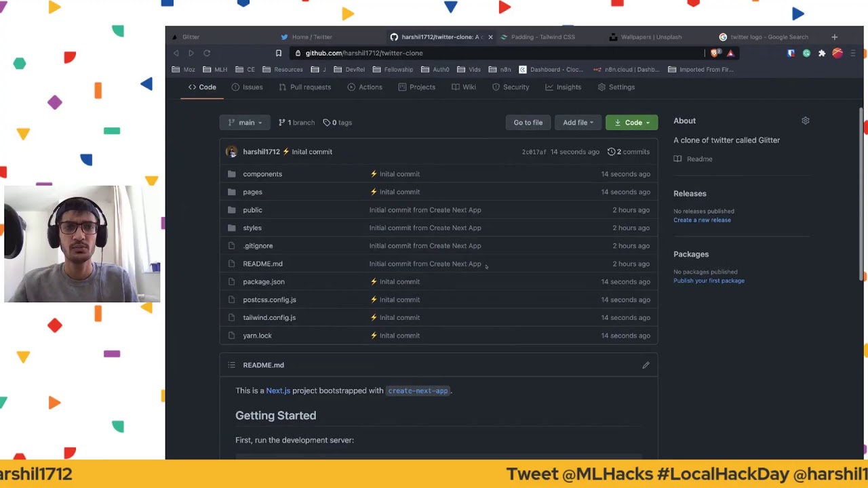Click the public folder icon
The image size is (868, 488).
(231, 210)
